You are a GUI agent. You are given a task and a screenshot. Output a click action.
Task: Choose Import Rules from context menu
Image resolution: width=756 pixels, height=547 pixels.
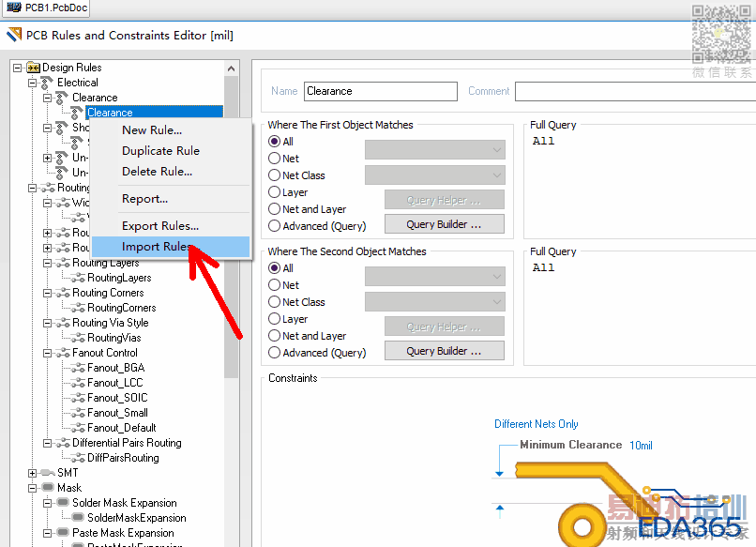(171, 247)
